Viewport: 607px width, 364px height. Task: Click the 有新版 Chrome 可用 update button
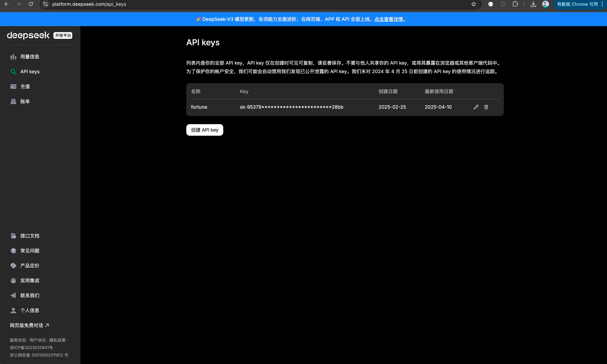(577, 4)
